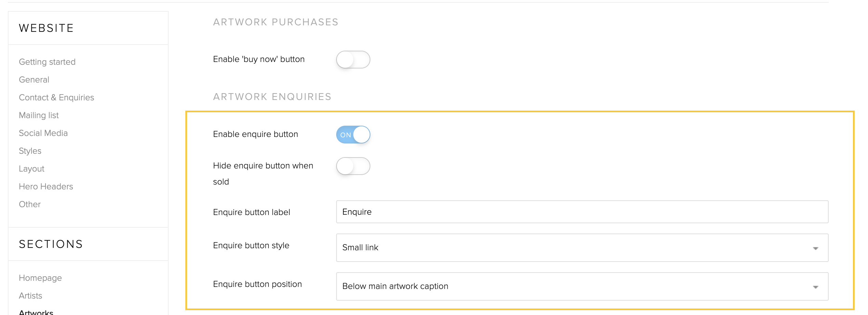This screenshot has width=868, height=315.
Task: Open Social Media settings
Action: pos(43,133)
